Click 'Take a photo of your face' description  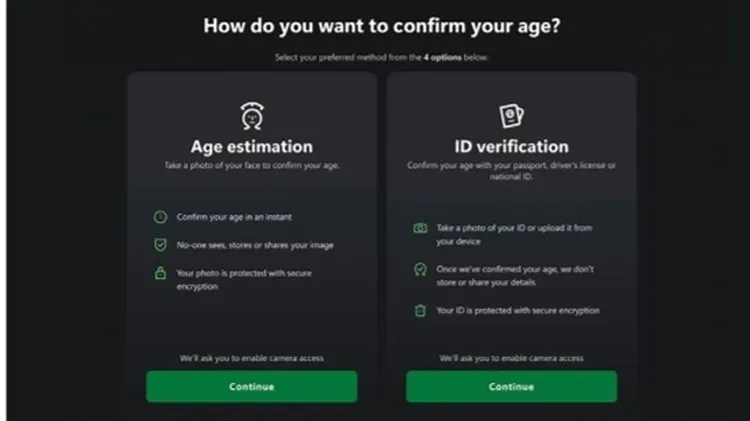252,166
